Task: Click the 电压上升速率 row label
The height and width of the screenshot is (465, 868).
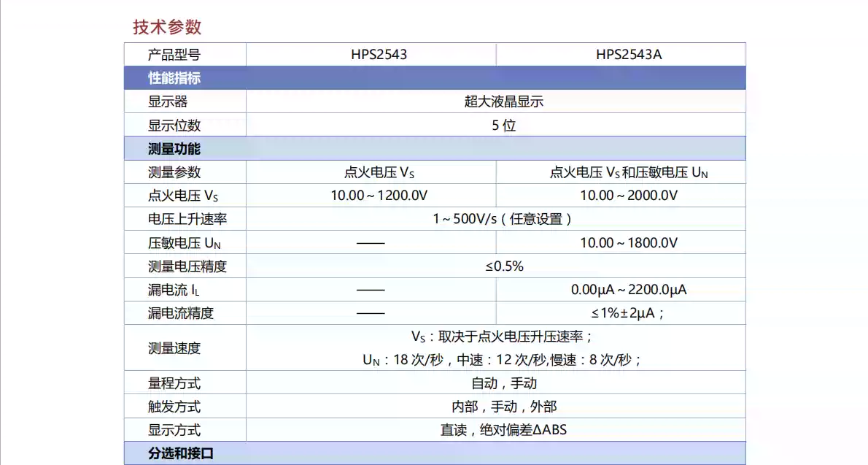Action: click(187, 219)
